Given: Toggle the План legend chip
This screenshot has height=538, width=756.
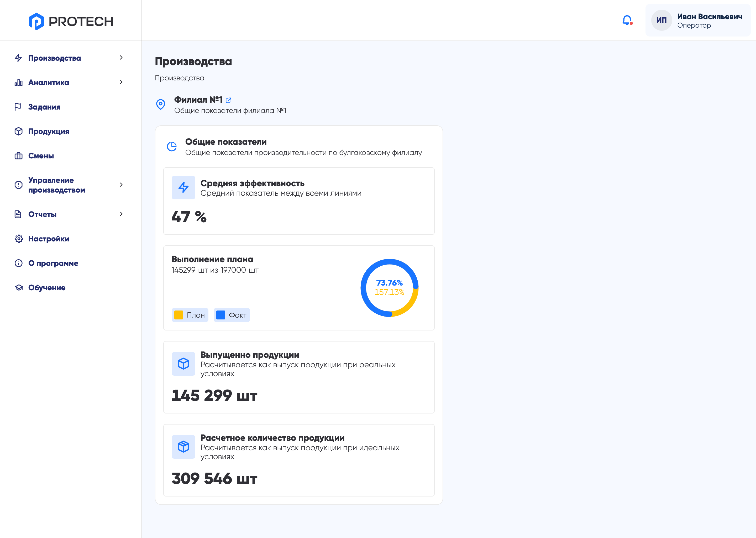Looking at the screenshot, I should (x=190, y=315).
